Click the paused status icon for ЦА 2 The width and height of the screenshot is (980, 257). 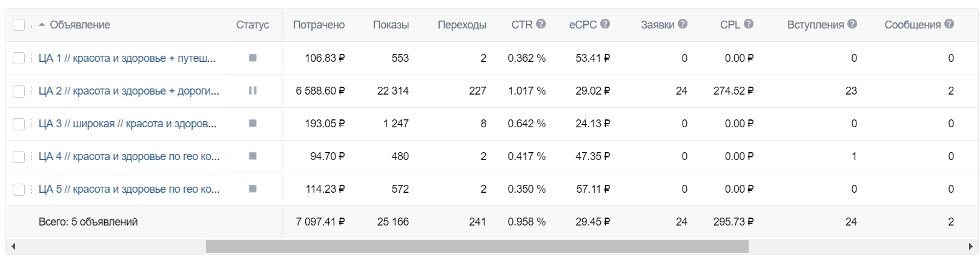point(253,90)
